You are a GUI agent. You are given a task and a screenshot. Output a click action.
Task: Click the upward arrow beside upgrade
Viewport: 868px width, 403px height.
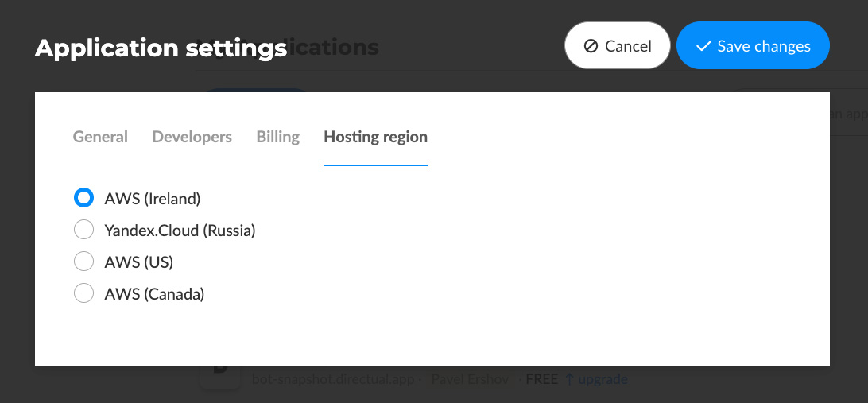click(569, 379)
